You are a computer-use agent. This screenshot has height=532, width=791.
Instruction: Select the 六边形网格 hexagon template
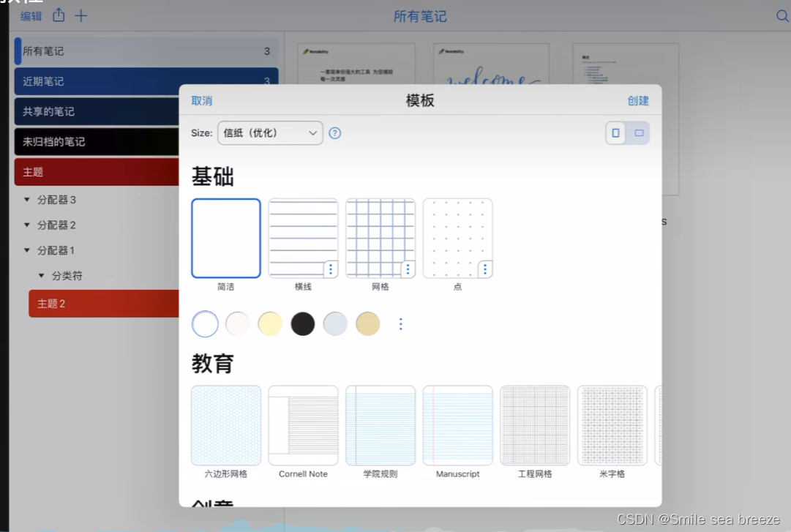pyautogui.click(x=226, y=426)
